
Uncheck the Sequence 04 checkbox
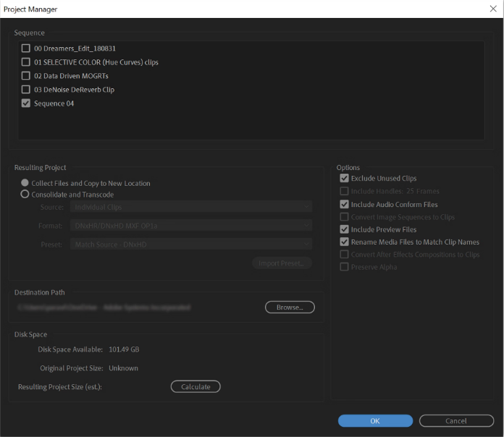[26, 103]
